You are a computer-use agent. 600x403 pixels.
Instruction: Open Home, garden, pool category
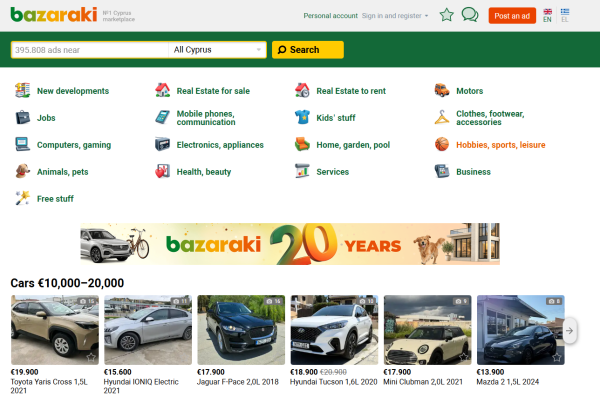pos(353,145)
